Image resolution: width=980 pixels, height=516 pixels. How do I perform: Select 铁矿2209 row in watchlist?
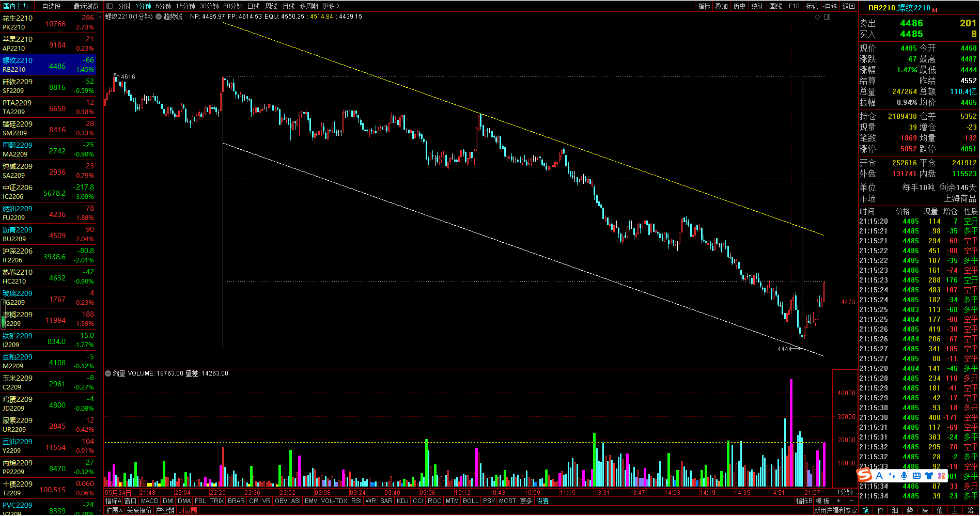point(48,340)
